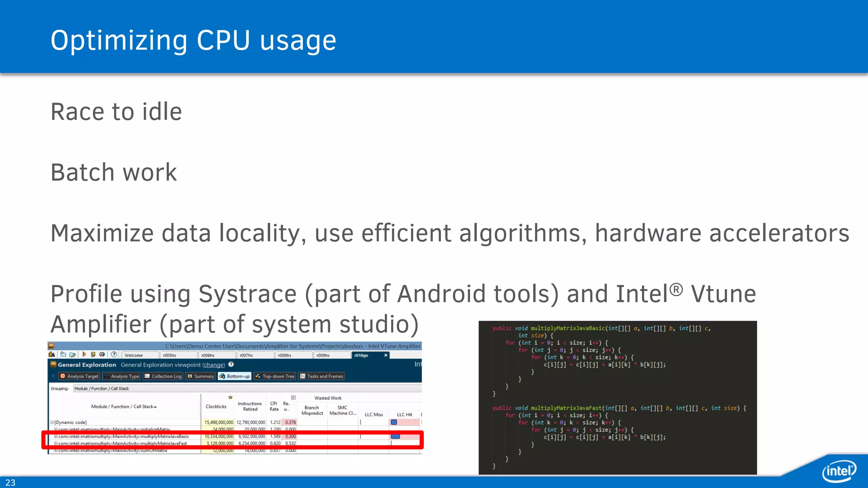This screenshot has width=868, height=488.
Task: Collapse the [Dynamic code] tree node
Action: [x=52, y=422]
